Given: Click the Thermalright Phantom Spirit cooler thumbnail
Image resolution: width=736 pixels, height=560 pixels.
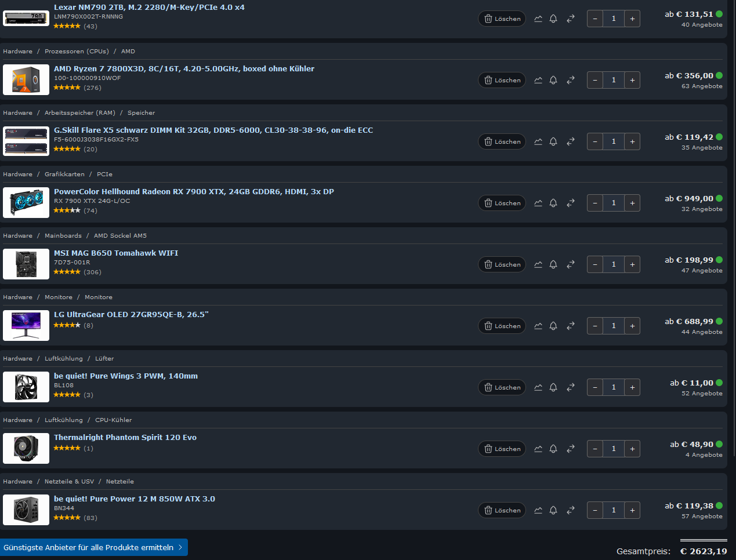Looking at the screenshot, I should [x=26, y=449].
